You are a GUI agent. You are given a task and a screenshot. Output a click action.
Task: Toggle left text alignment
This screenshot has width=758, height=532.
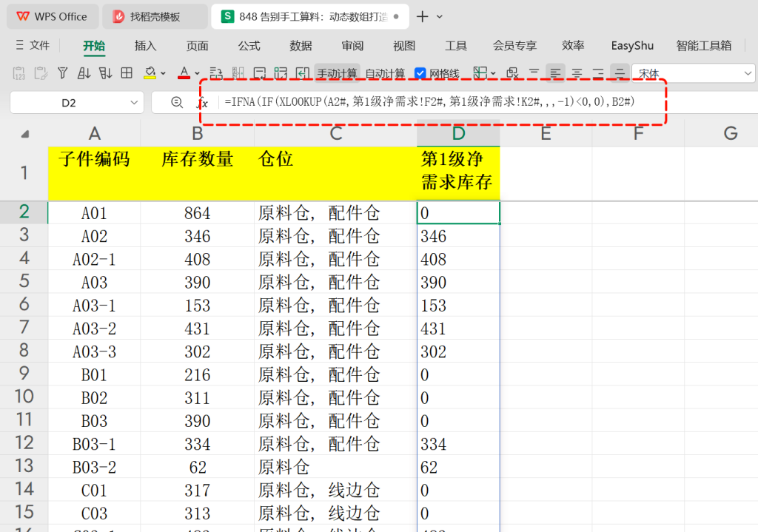pos(555,73)
